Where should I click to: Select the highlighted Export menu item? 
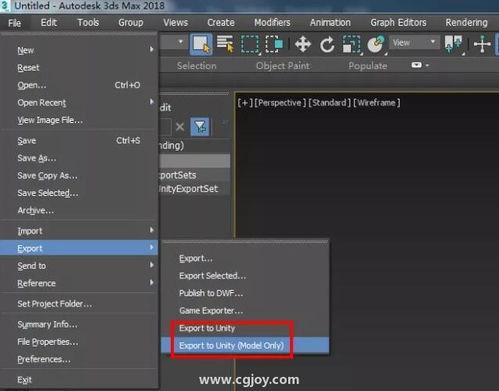coord(79,248)
